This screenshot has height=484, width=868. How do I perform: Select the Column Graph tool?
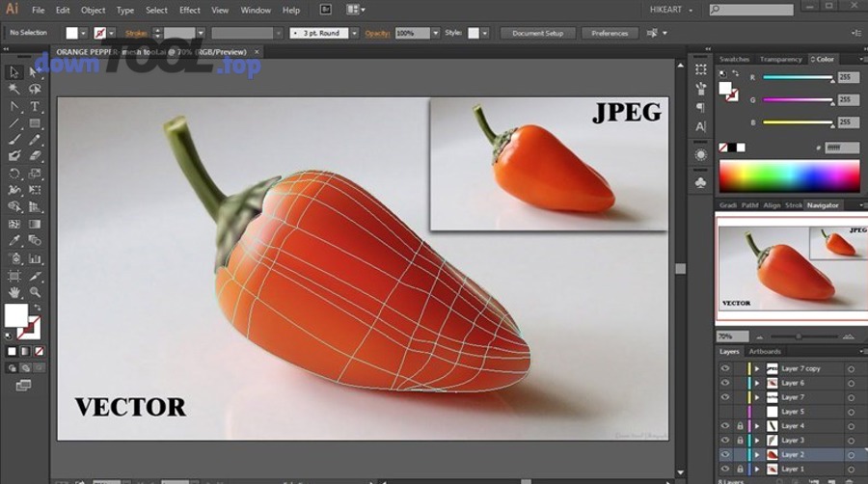pyautogui.click(x=35, y=258)
